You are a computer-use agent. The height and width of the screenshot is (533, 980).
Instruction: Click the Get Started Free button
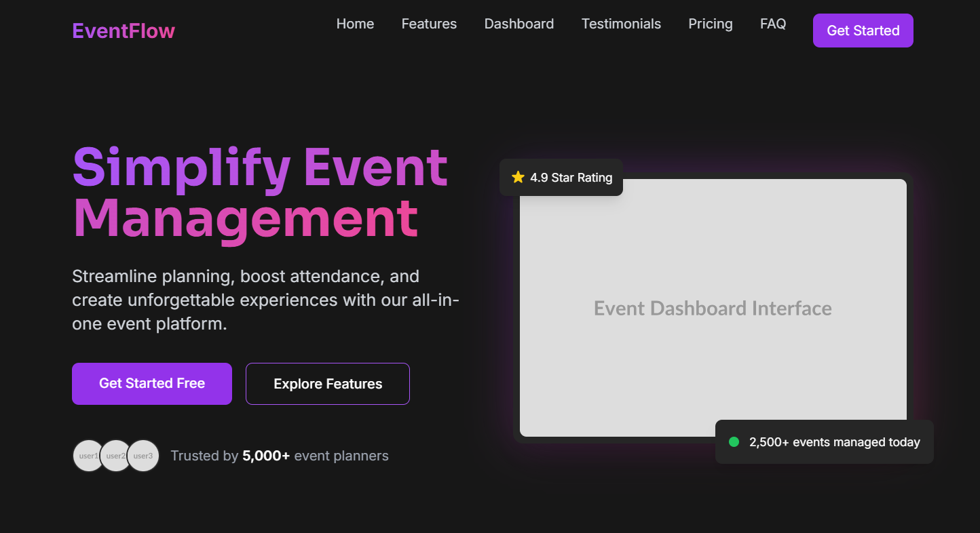coord(152,384)
